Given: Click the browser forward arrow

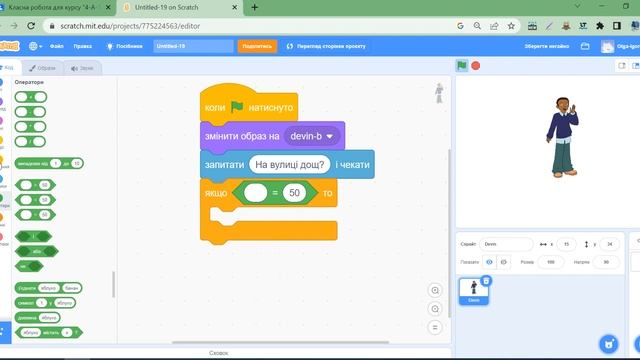Looking at the screenshot, I should [x=14, y=26].
